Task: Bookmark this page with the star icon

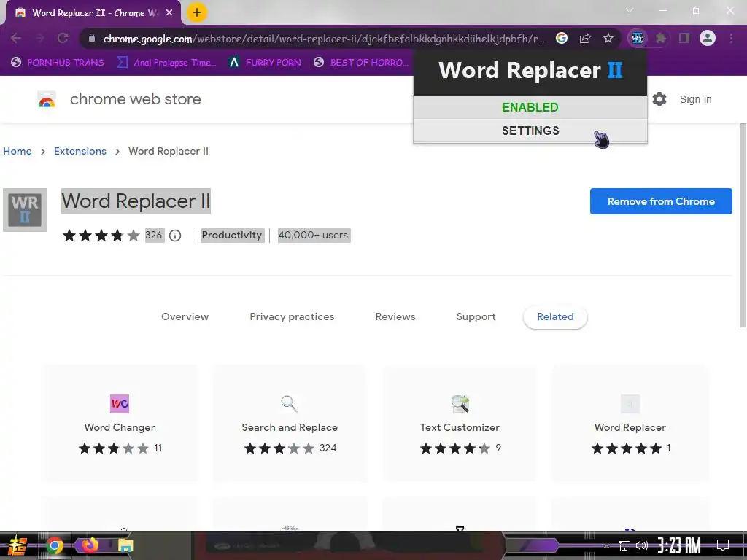Action: (x=608, y=38)
